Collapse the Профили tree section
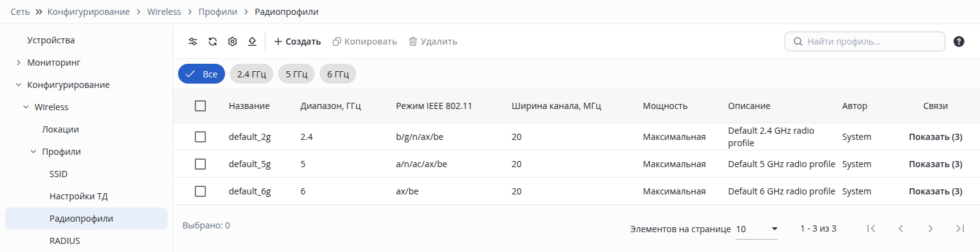Screen dimensions: 980x252 pyautogui.click(x=33, y=152)
